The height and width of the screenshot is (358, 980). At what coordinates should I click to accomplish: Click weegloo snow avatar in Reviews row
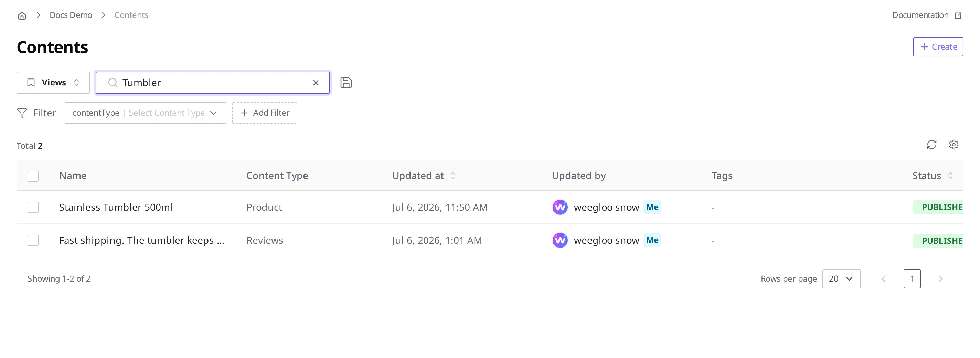coord(560,240)
